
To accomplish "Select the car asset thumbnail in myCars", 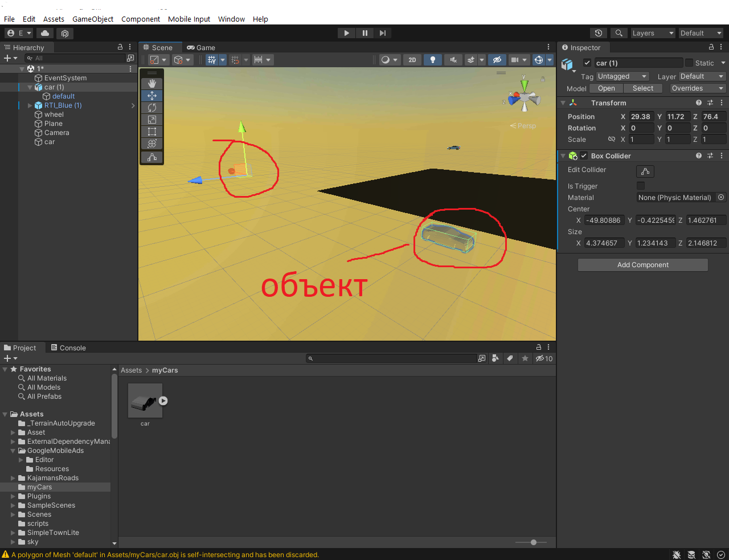I will point(145,400).
